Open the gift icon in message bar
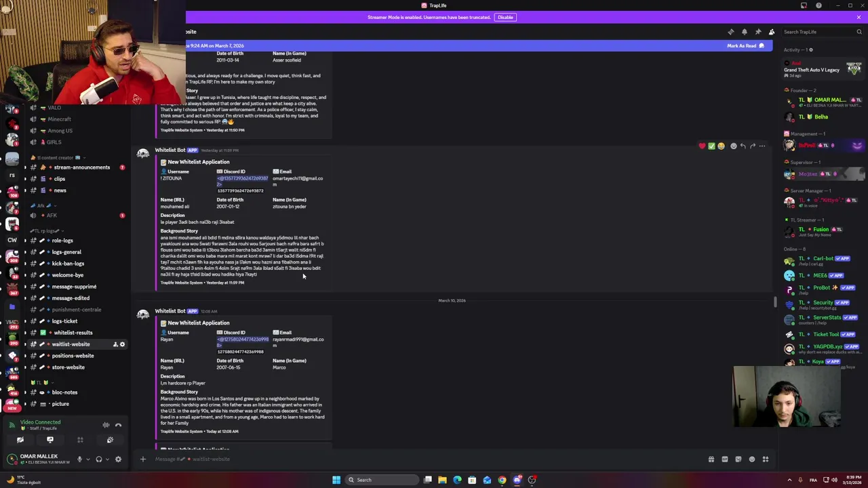 [x=711, y=460]
